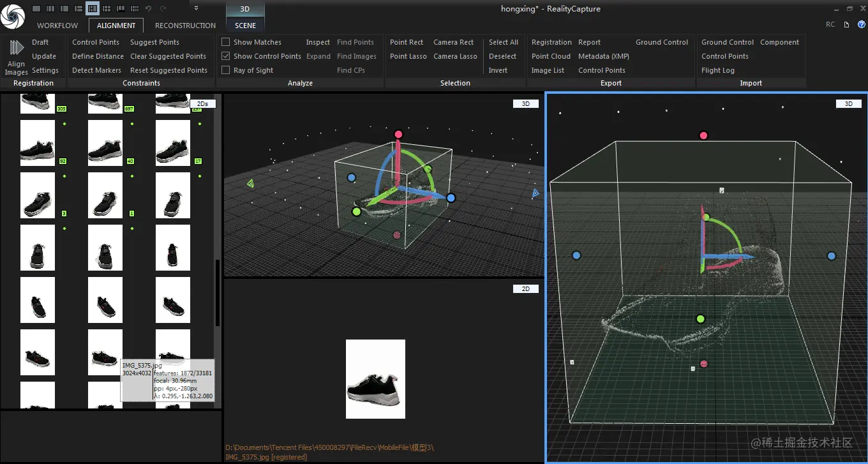
Task: Click Detect Markers
Action: (96, 70)
